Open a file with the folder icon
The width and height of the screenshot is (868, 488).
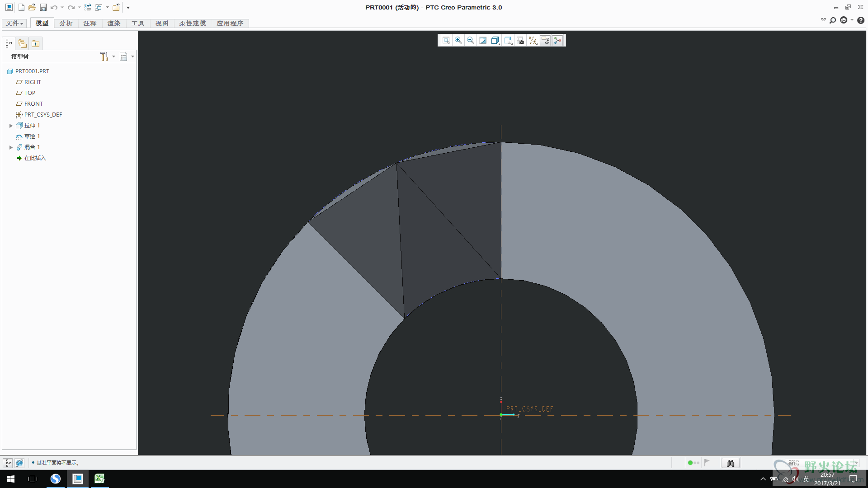32,7
